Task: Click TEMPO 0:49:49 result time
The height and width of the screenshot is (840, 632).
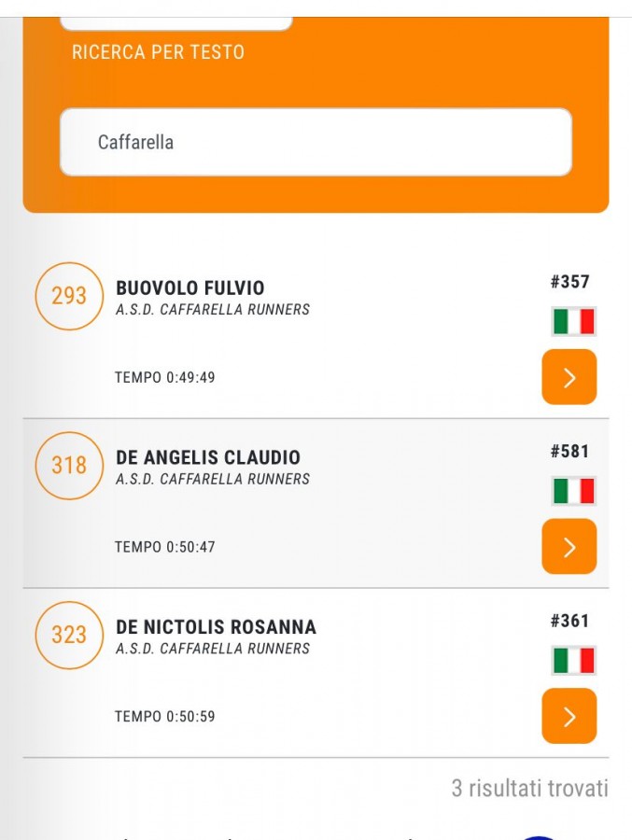Action: coord(164,378)
